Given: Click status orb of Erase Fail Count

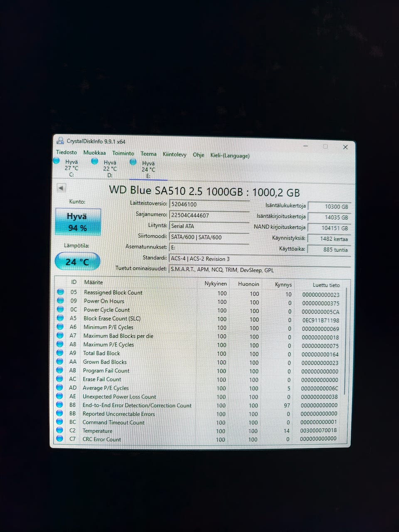Looking at the screenshot, I should [x=60, y=379].
